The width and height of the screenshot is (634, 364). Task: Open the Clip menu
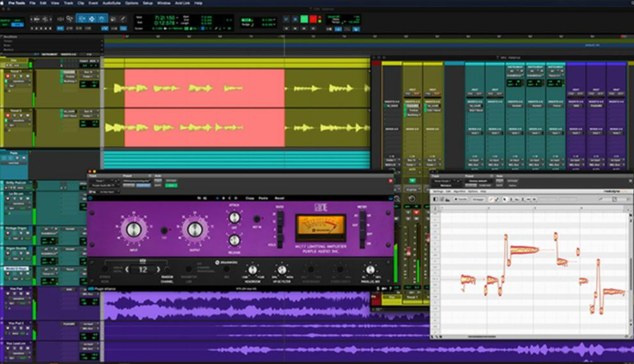tap(81, 3)
